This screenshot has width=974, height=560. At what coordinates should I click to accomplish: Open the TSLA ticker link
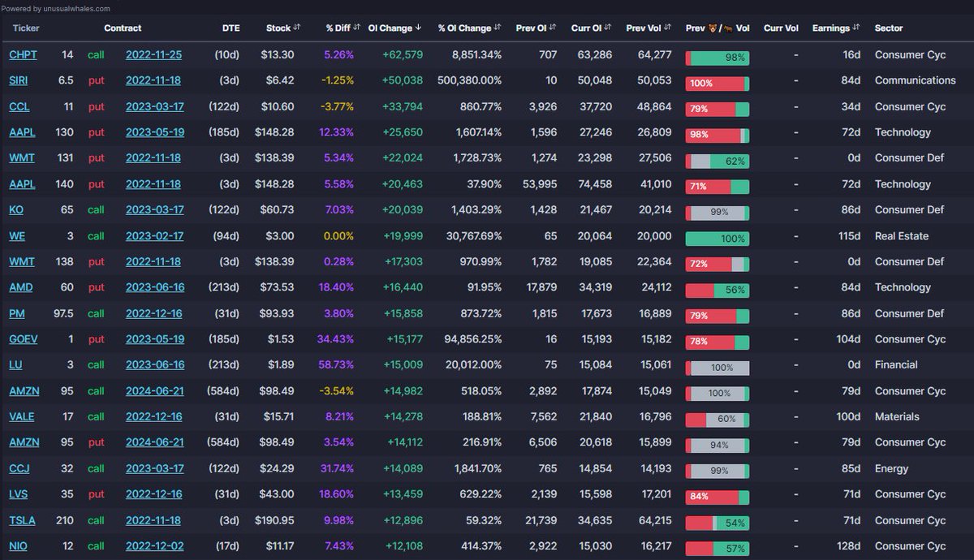[x=22, y=521]
